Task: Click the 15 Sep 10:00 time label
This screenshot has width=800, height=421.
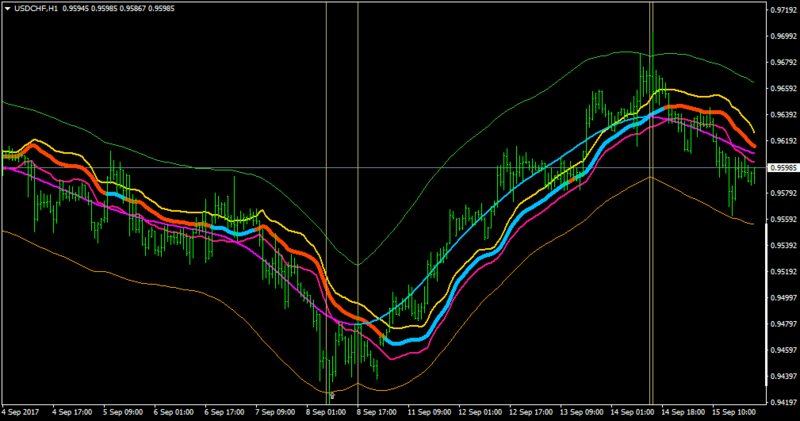Action: pyautogui.click(x=734, y=412)
